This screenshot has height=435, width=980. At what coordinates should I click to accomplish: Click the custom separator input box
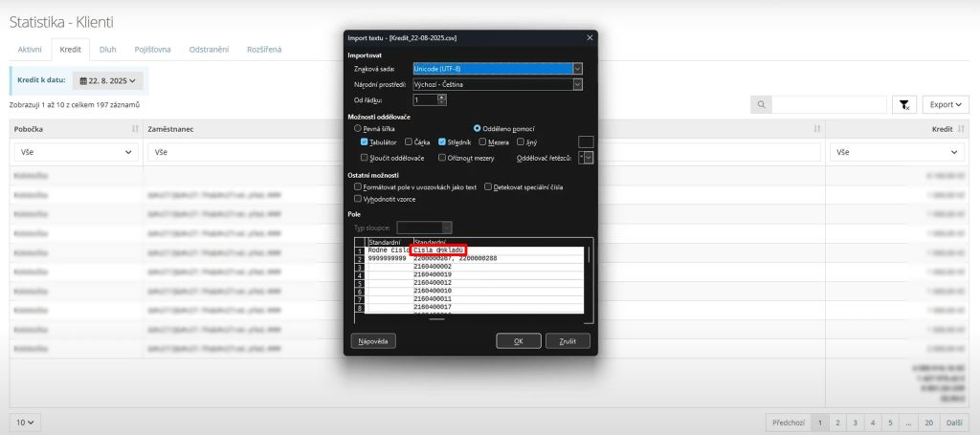586,142
